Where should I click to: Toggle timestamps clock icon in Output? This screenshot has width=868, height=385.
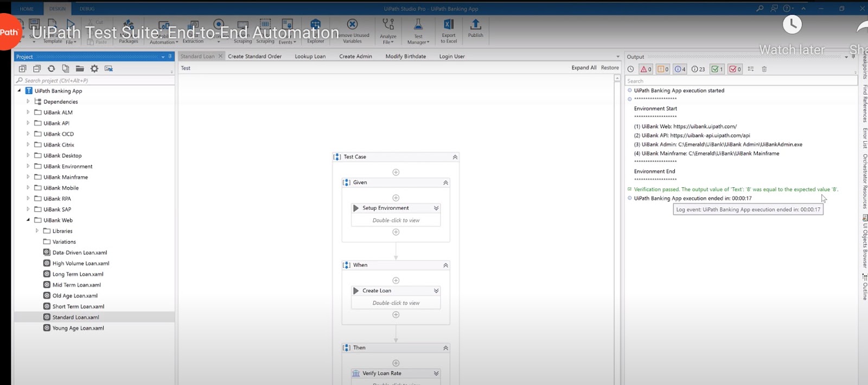pos(630,69)
